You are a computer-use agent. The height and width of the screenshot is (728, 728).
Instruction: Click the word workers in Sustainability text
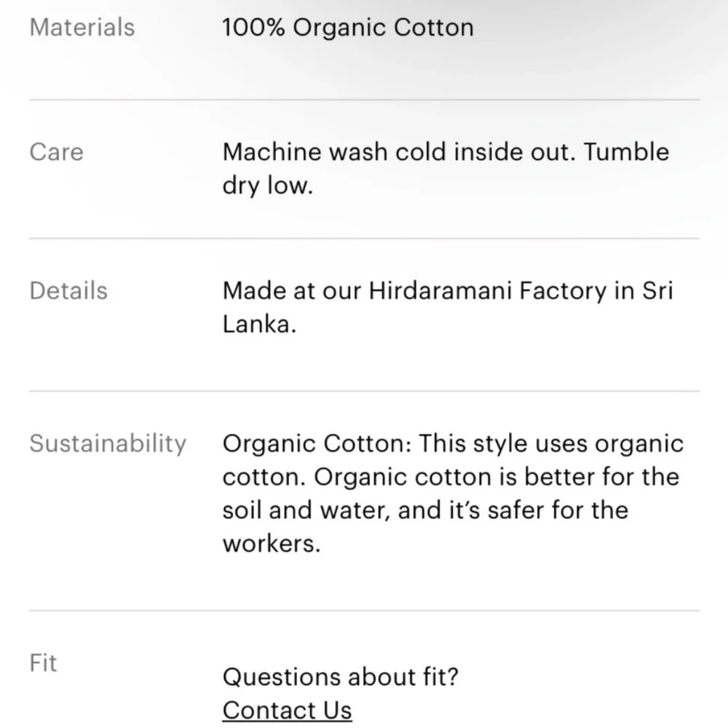click(268, 544)
